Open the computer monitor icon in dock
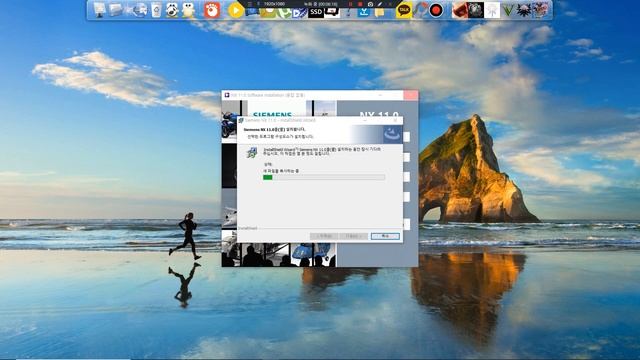Image resolution: width=640 pixels, height=360 pixels. coord(99,10)
